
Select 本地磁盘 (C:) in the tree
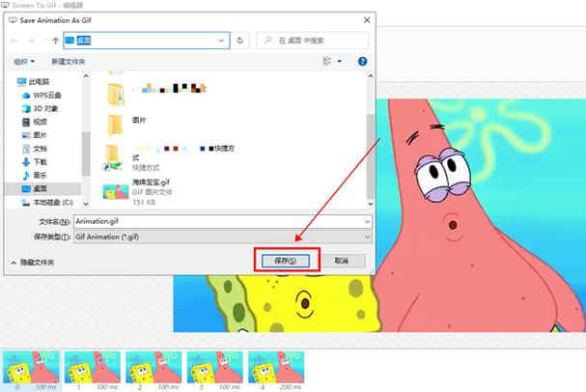point(47,202)
